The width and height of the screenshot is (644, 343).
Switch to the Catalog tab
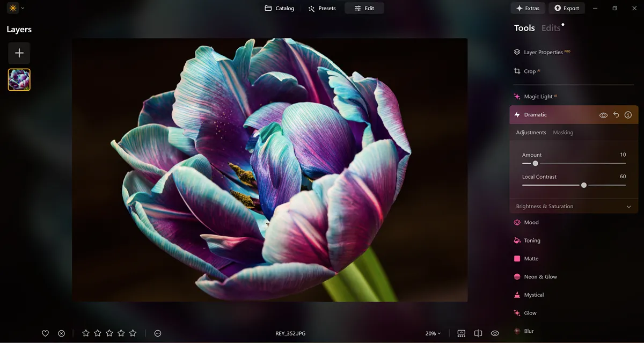pyautogui.click(x=279, y=8)
